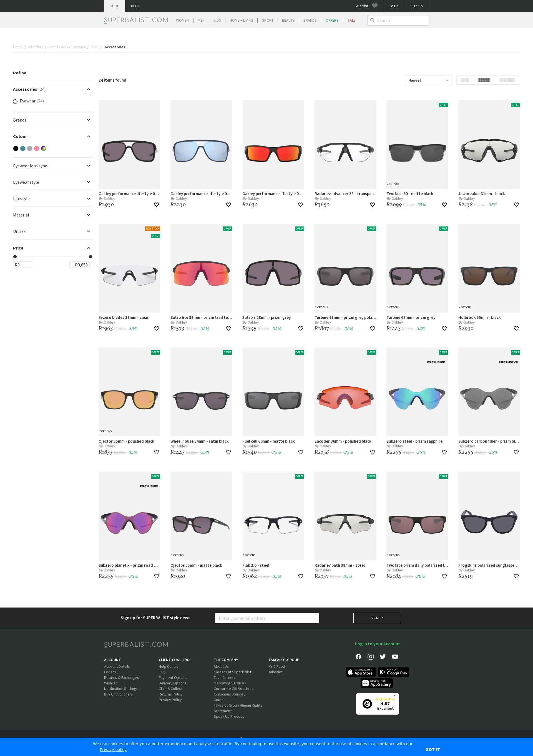Click the 4.57 Excellent rating badge

coord(378,704)
